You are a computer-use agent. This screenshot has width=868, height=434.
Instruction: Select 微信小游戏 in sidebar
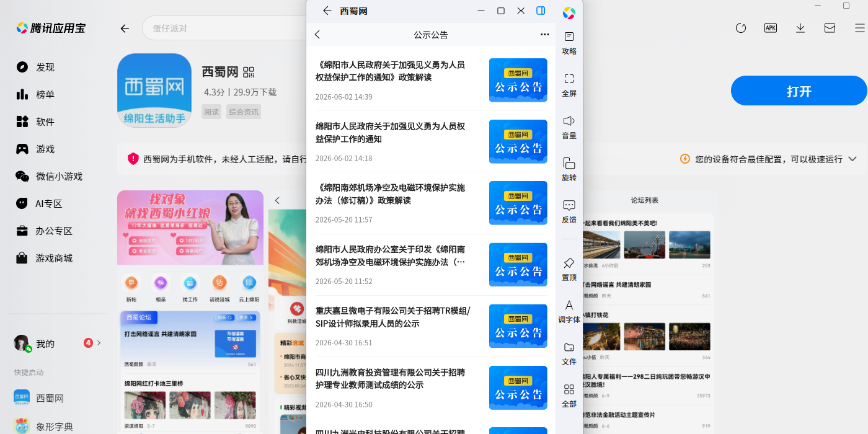(50, 176)
